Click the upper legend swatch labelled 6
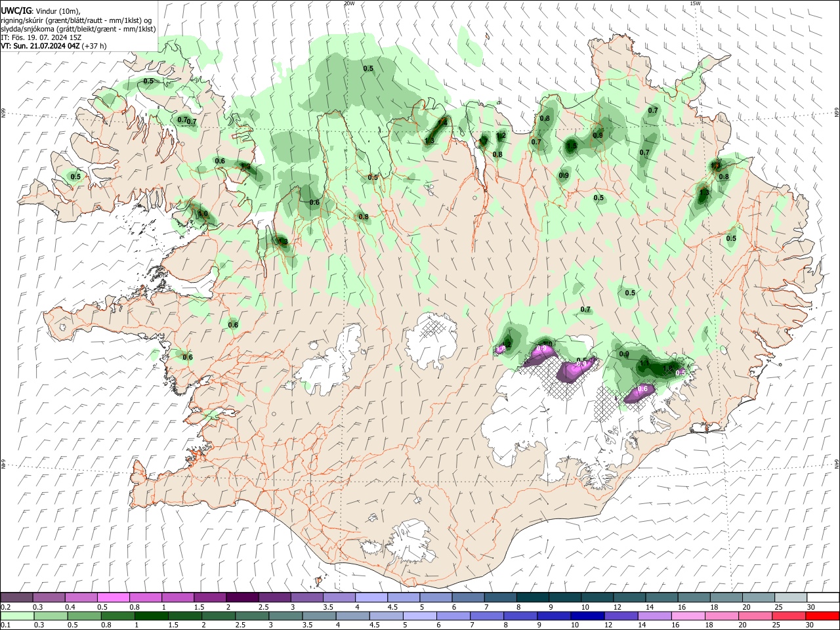 467,597
